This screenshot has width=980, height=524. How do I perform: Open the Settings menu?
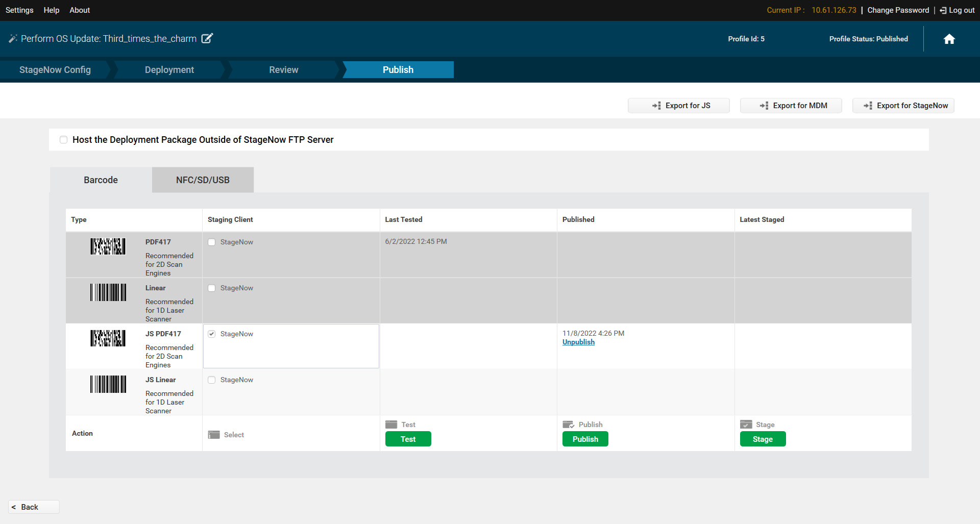19,10
